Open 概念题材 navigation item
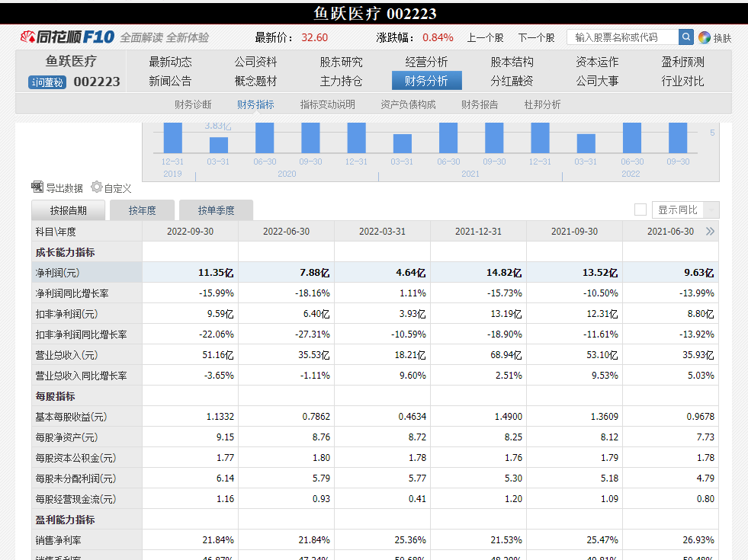Viewport: 748px width, 560px height. click(255, 81)
